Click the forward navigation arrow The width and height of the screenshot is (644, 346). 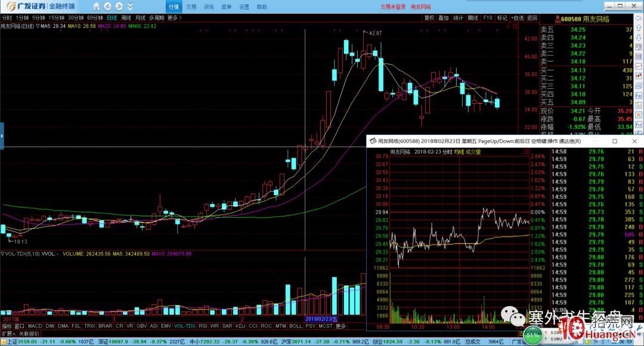coord(119,6)
